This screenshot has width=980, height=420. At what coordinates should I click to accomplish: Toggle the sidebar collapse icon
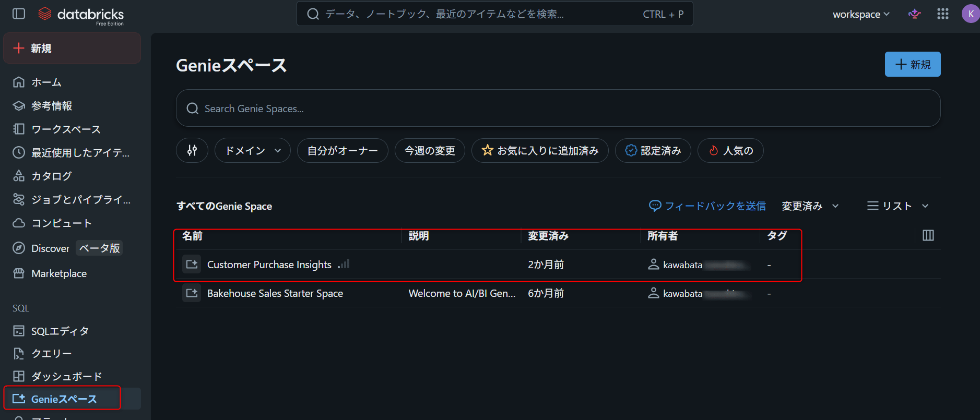(x=19, y=14)
